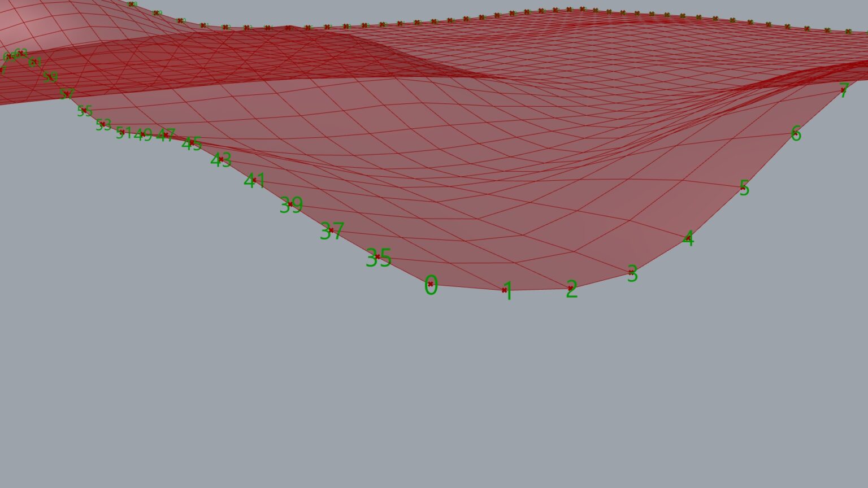
Task: Click the boundary vertex labeled 37
Action: click(x=331, y=230)
